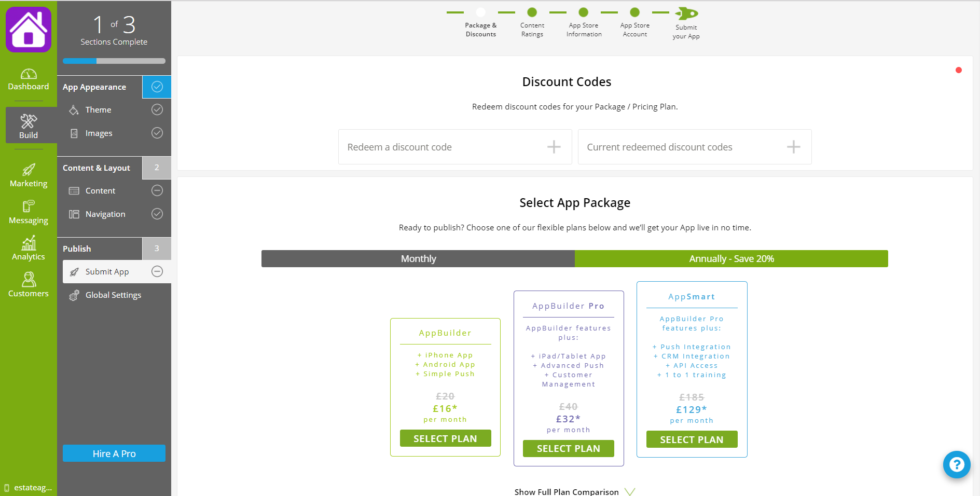Viewport: 980px width, 496px height.
Task: Click the AppBuilder plan title
Action: coord(445,333)
